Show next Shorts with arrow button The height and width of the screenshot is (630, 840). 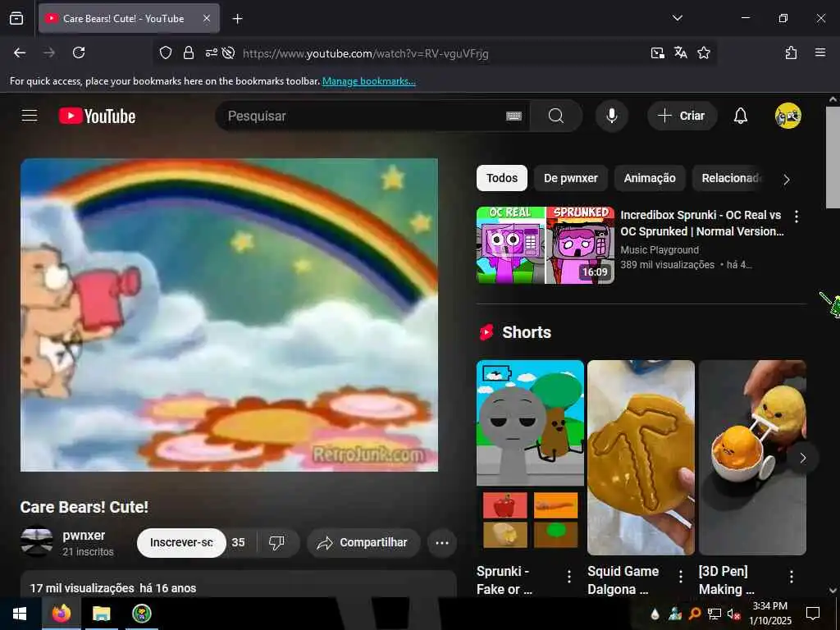click(802, 458)
